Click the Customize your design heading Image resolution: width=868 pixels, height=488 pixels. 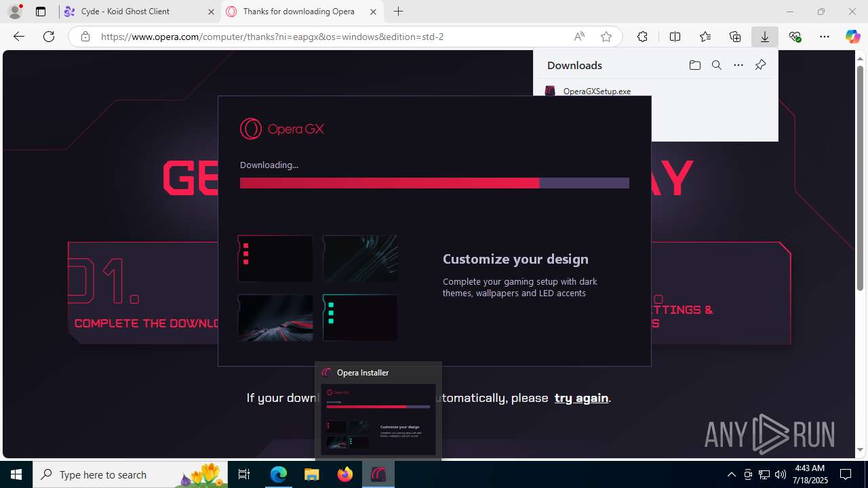(515, 259)
